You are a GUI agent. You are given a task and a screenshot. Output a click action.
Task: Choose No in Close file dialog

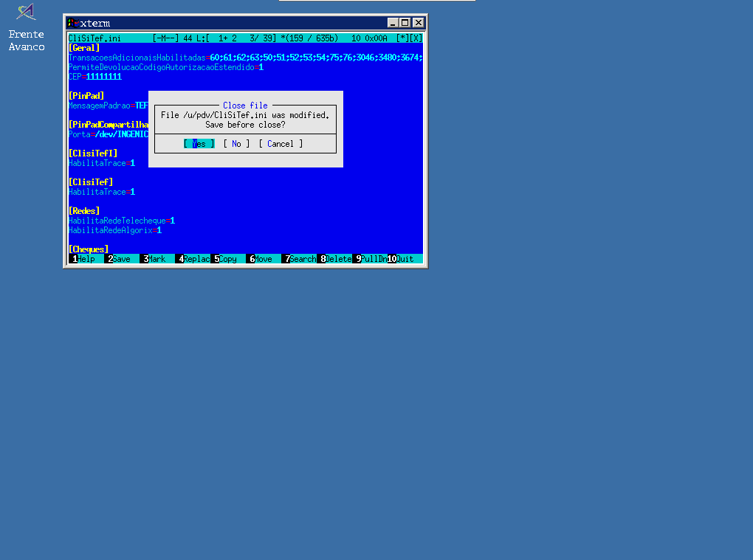tap(236, 144)
